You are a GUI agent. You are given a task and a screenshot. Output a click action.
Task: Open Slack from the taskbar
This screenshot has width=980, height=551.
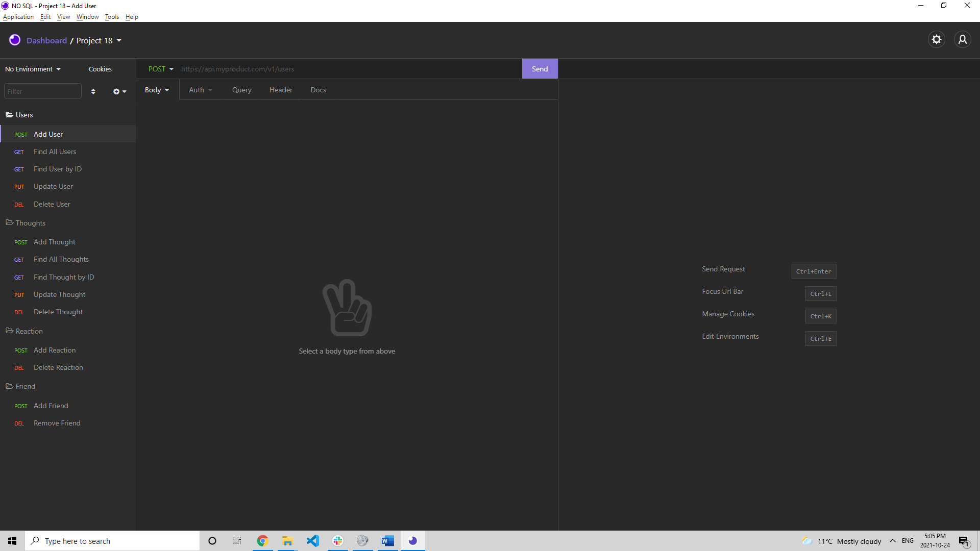pos(337,541)
